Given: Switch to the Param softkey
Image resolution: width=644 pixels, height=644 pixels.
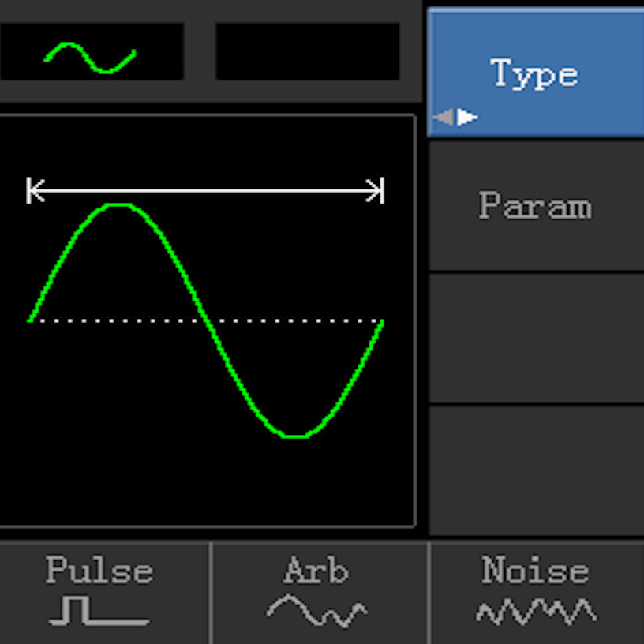Looking at the screenshot, I should tap(535, 206).
